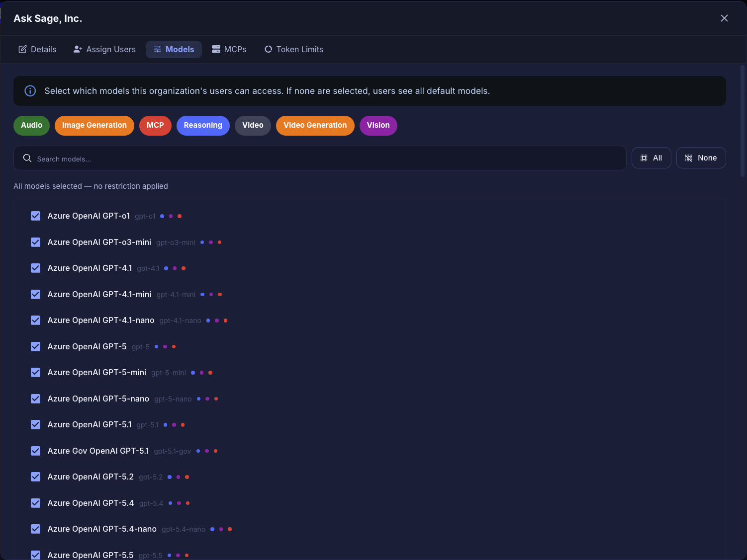Filter models by Video tag
Screen dimensions: 747x560
pos(253,125)
